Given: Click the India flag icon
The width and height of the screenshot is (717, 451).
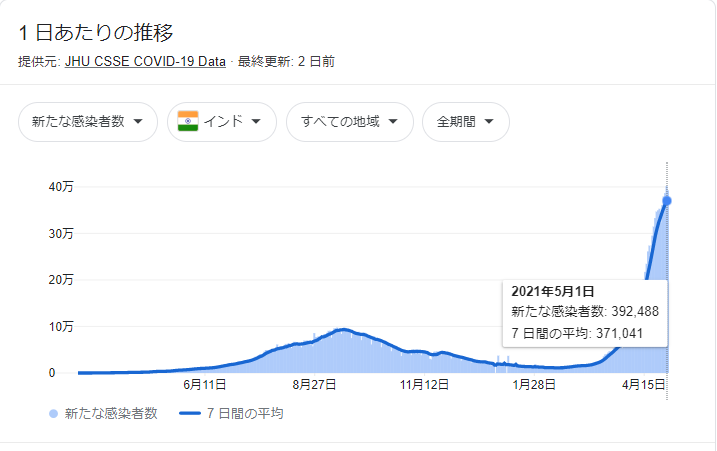Looking at the screenshot, I should click(188, 121).
